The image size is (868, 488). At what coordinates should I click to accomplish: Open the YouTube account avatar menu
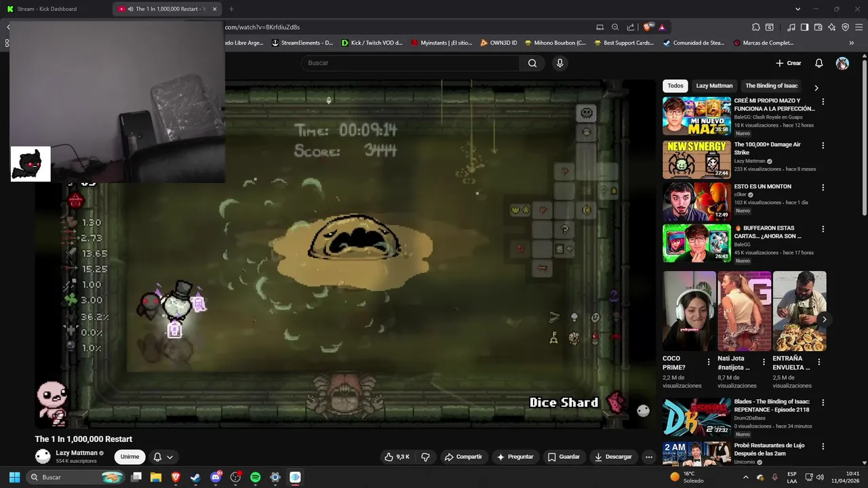pos(842,63)
